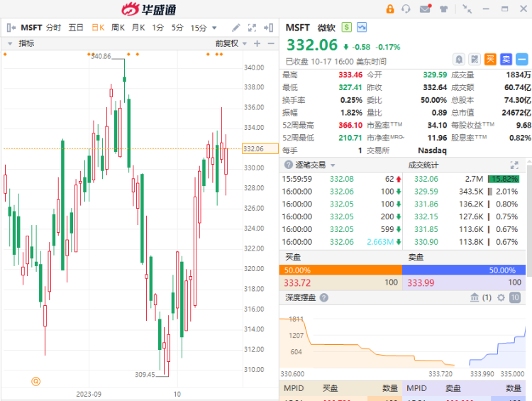
Task: Select the 1分 one-minute chart tab
Action: [x=157, y=28]
